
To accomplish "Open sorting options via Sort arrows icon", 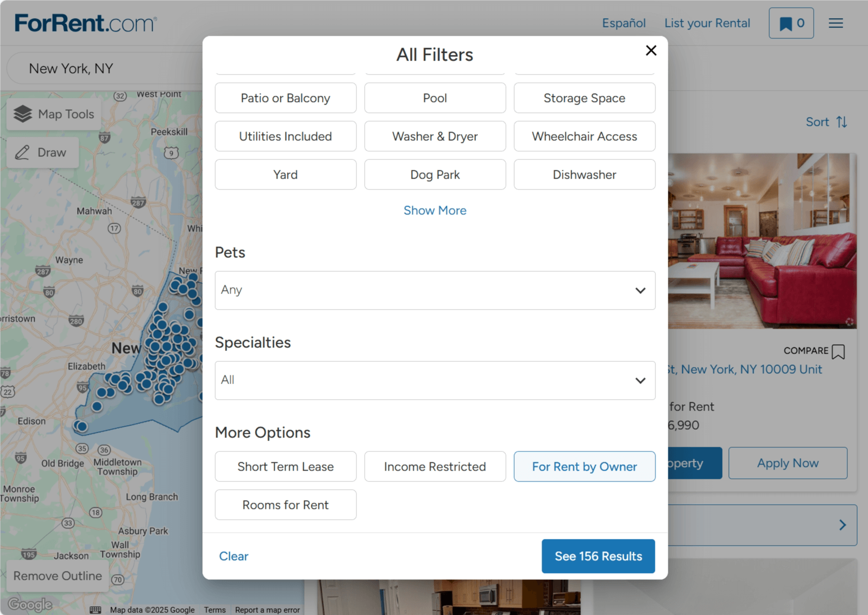I will (x=843, y=122).
